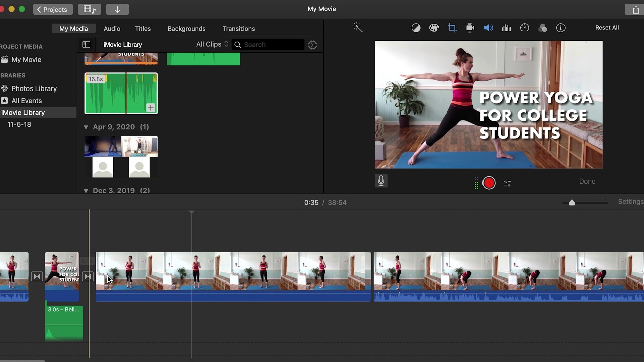Viewport: 644px width, 362px height.
Task: Open the volume adjustment tool
Action: tap(488, 28)
